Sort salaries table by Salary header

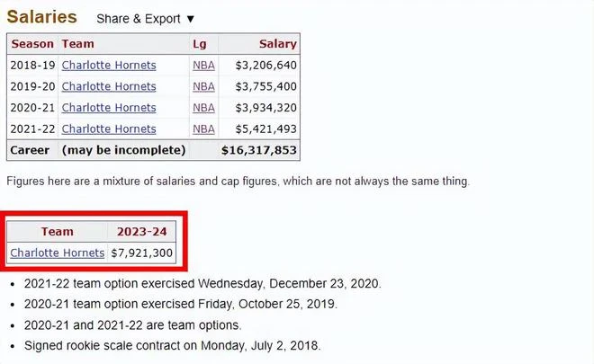click(x=259, y=44)
